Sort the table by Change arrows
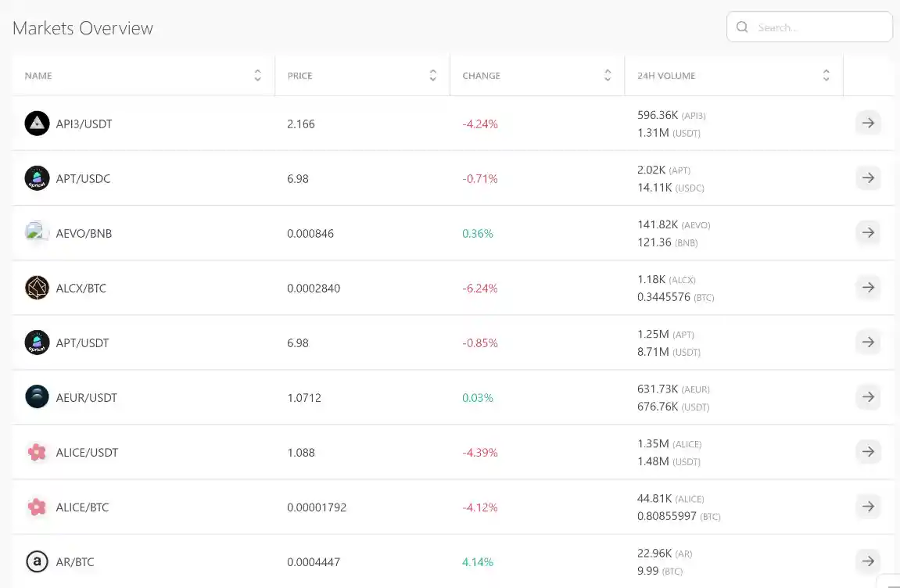Viewport: 900px width, 588px height. [608, 76]
